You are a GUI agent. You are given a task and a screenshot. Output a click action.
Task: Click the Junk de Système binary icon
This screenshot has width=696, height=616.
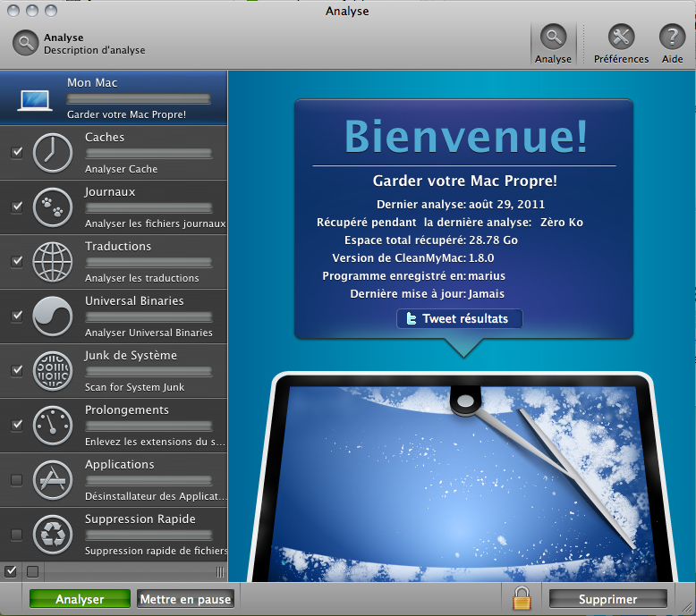(53, 371)
